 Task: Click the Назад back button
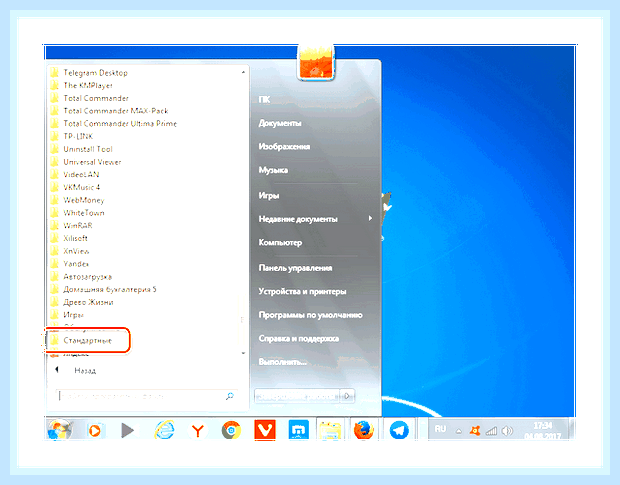[75, 370]
